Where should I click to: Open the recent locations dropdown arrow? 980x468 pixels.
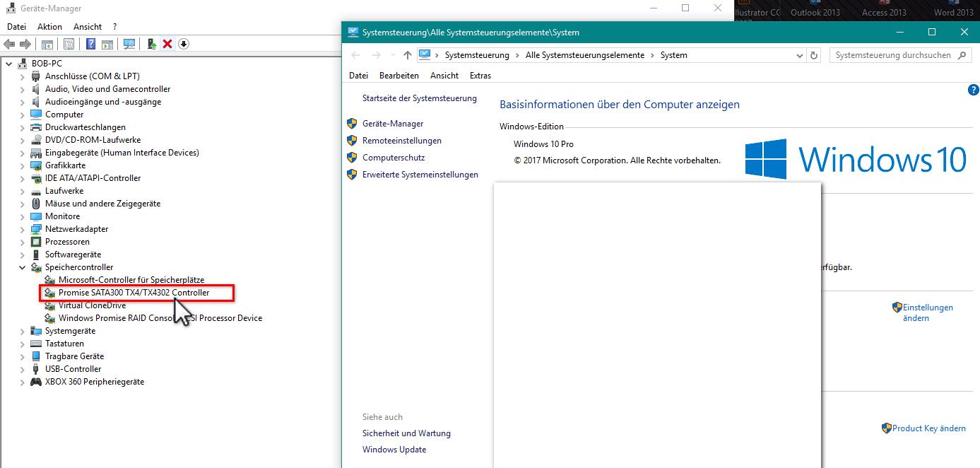(x=393, y=55)
